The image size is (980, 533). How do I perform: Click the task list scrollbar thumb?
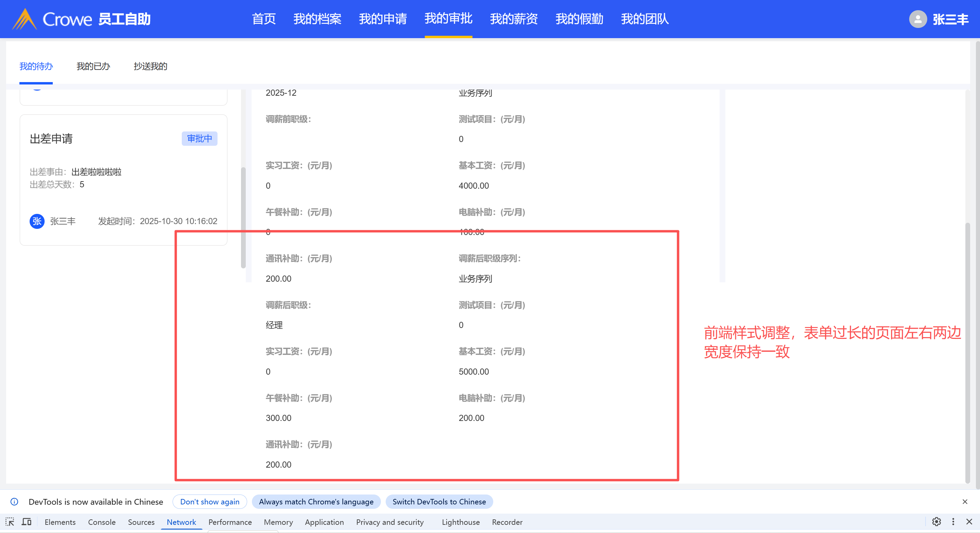click(x=243, y=217)
